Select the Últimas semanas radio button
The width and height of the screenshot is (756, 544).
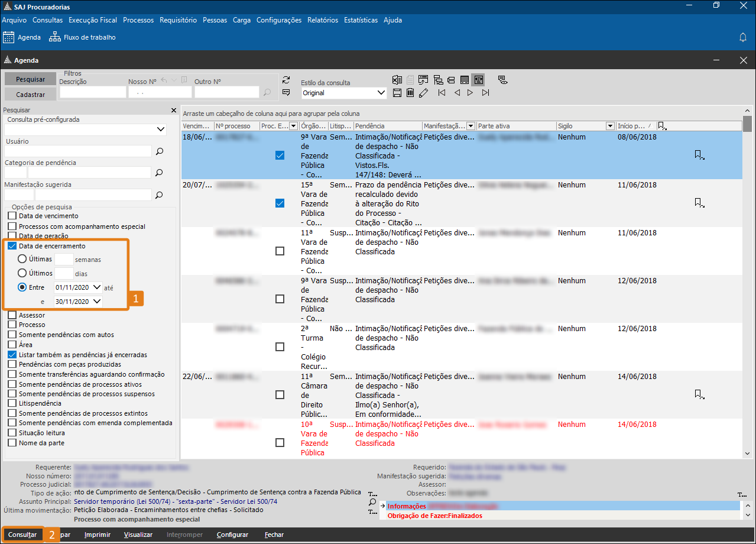click(x=22, y=259)
